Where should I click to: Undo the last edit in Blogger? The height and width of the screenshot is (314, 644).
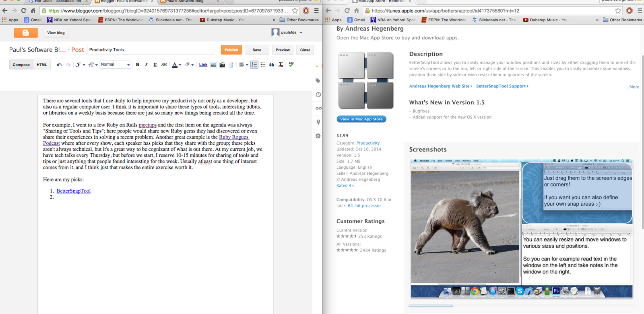click(59, 64)
